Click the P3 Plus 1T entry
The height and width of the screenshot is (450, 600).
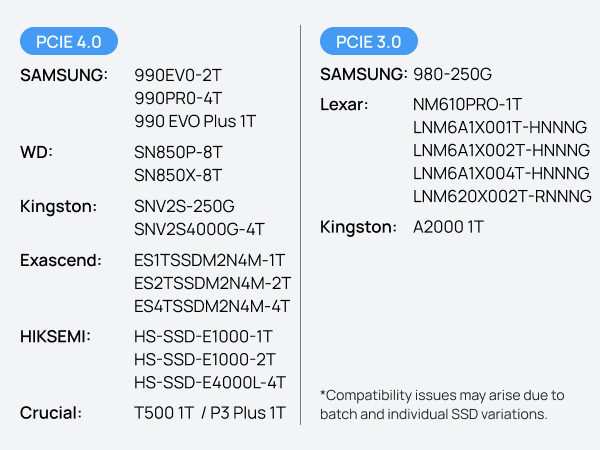coord(248,413)
